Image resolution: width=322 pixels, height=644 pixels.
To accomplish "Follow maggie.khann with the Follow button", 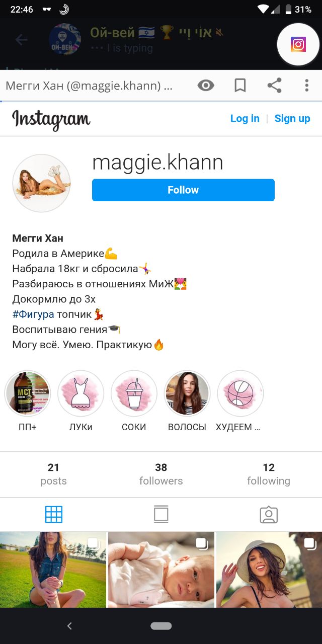I will tap(183, 190).
